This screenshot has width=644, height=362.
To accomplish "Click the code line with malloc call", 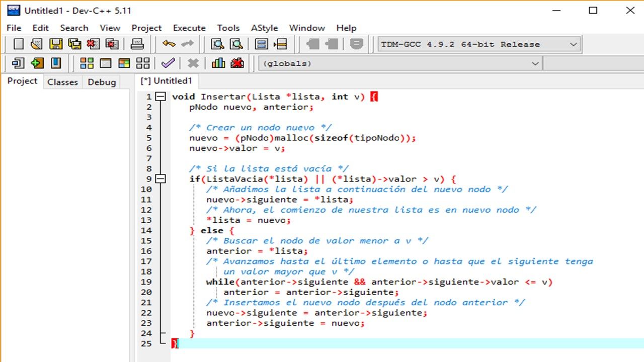I will pyautogui.click(x=302, y=138).
